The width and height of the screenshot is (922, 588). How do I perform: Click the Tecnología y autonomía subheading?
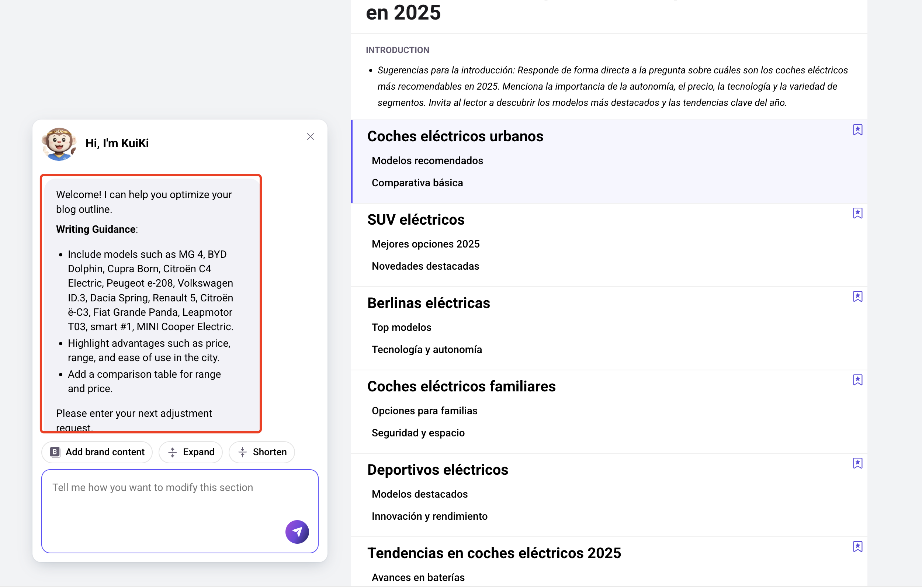point(427,350)
